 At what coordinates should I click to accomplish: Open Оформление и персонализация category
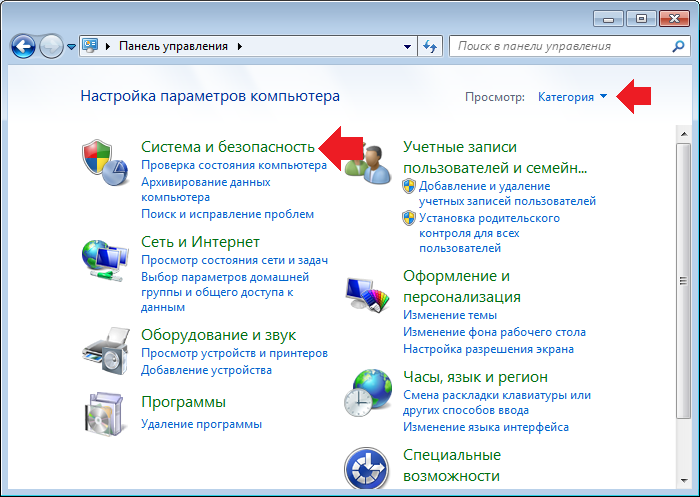(x=462, y=286)
